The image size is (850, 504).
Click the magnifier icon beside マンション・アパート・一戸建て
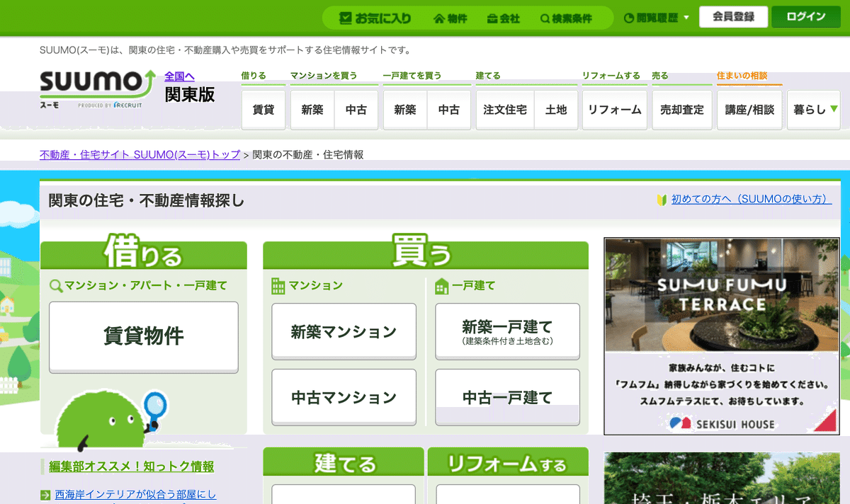click(55, 285)
